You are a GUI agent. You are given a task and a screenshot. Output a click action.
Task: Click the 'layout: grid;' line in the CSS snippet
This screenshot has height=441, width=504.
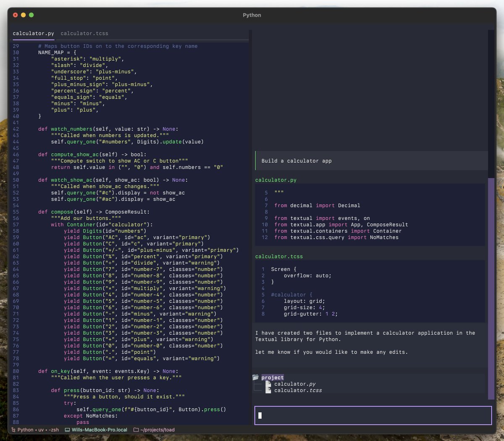304,301
